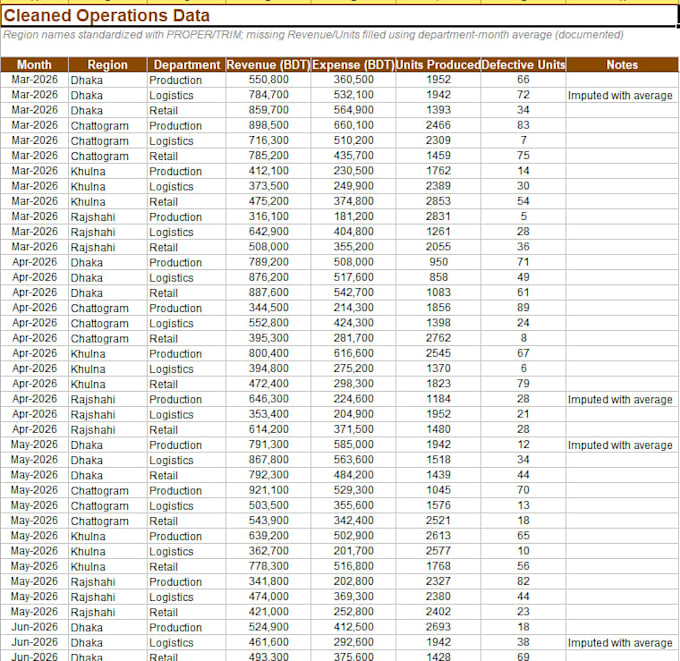Select expense cell 201,700
Image resolution: width=680 pixels, height=661 pixels.
[353, 551]
